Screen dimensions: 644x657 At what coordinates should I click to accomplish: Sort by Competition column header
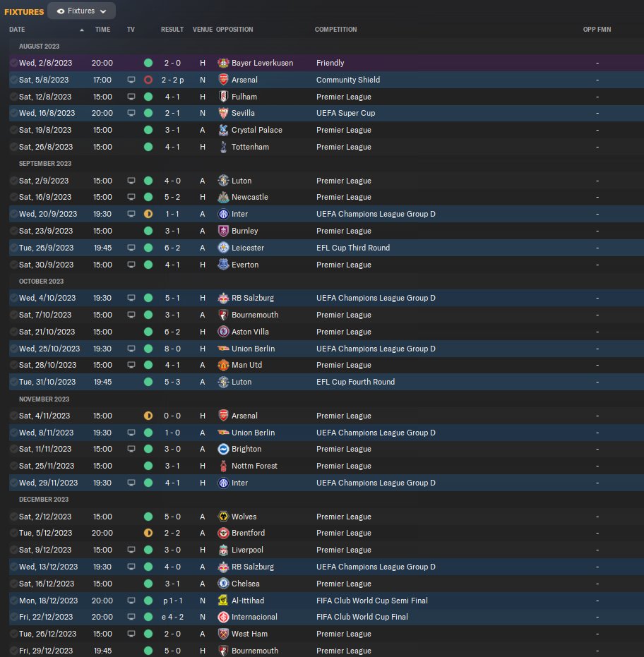(x=336, y=30)
